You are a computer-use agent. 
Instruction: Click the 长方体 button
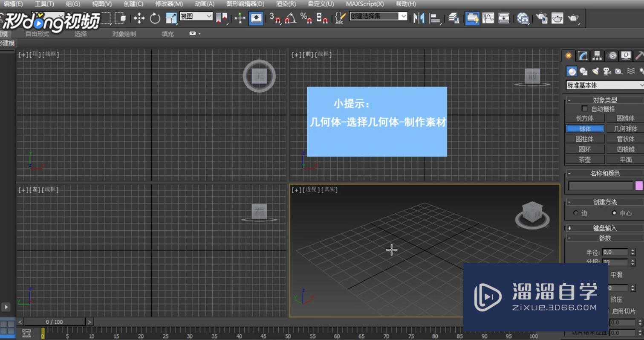click(x=585, y=118)
